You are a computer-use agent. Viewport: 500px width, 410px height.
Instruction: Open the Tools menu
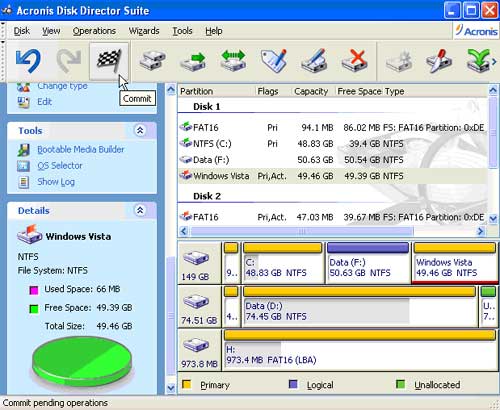(x=182, y=31)
